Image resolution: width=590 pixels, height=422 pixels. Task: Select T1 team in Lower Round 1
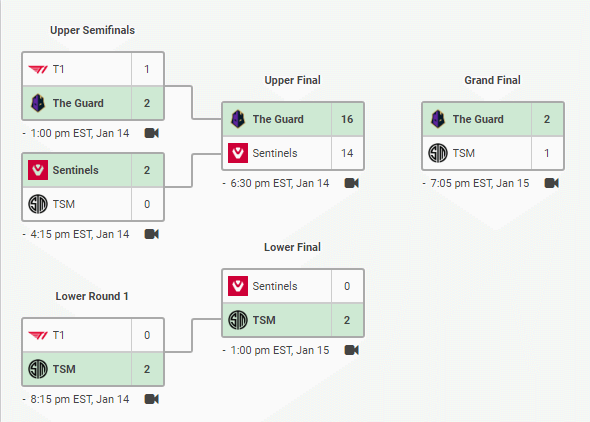pyautogui.click(x=93, y=335)
